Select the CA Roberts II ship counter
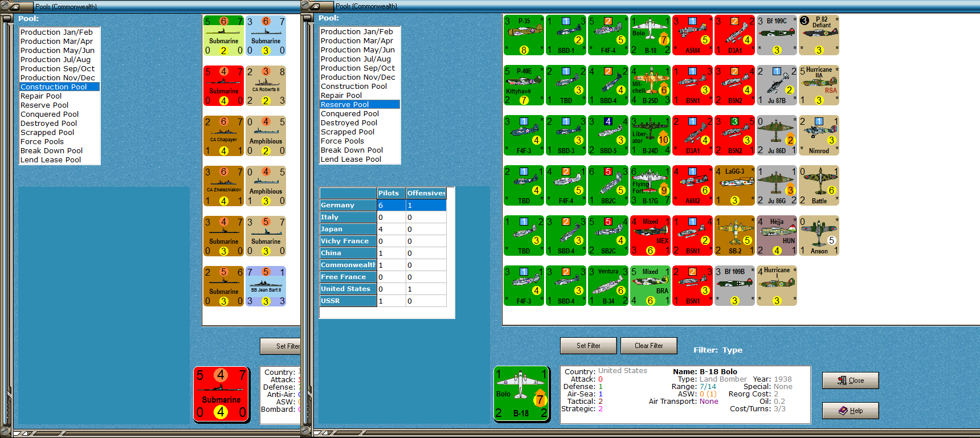The image size is (980, 438). (266, 86)
